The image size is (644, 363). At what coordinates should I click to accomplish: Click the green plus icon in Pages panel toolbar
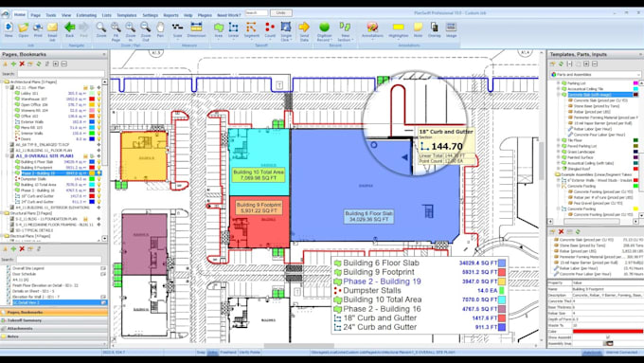click(13, 64)
